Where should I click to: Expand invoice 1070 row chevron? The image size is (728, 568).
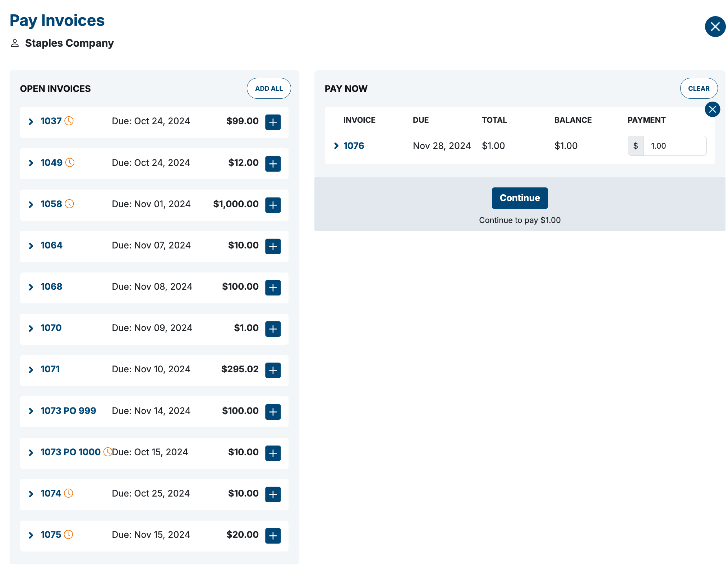31,329
